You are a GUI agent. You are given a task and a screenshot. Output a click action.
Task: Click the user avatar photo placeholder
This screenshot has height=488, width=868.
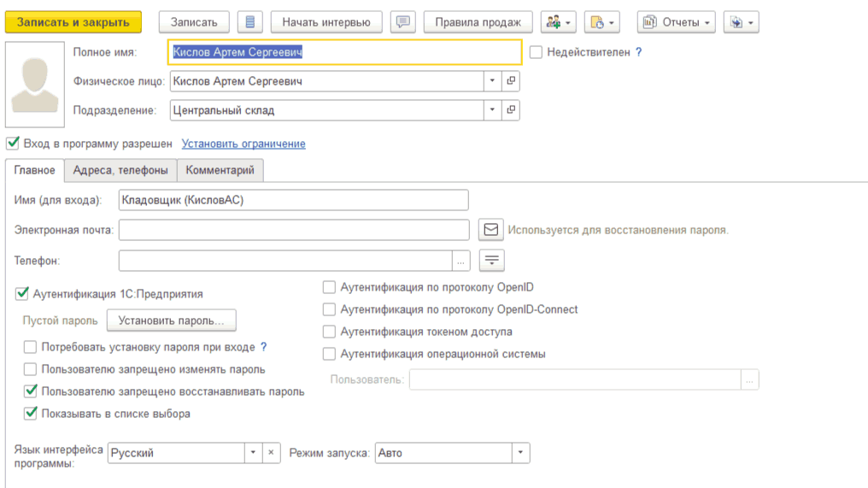35,85
